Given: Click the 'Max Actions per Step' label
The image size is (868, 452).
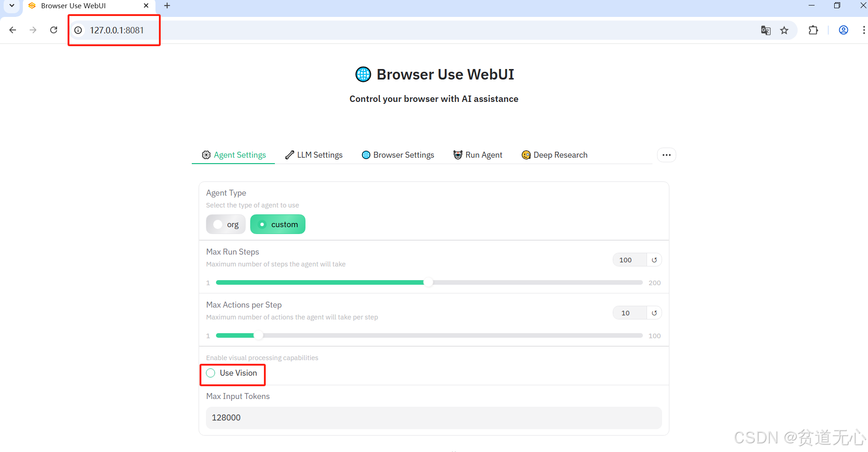Looking at the screenshot, I should (x=244, y=305).
